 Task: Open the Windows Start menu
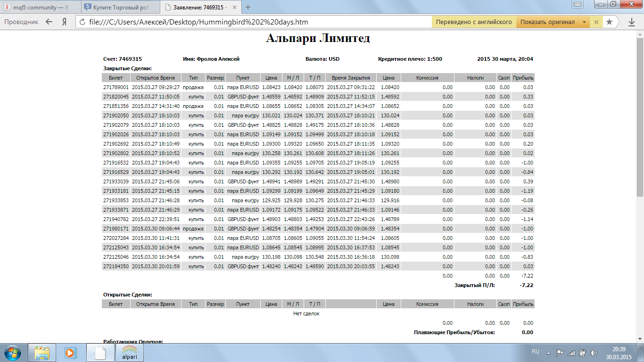[x=13, y=352]
